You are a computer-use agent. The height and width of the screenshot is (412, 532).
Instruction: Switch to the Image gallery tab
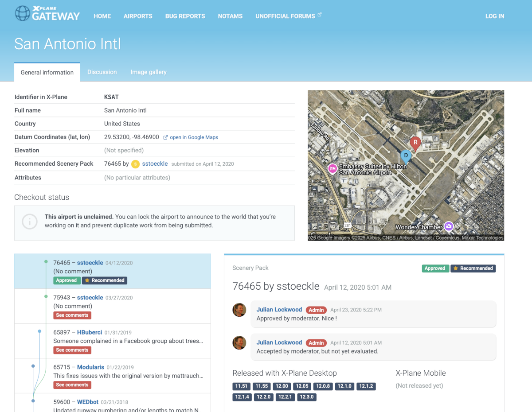pyautogui.click(x=149, y=72)
